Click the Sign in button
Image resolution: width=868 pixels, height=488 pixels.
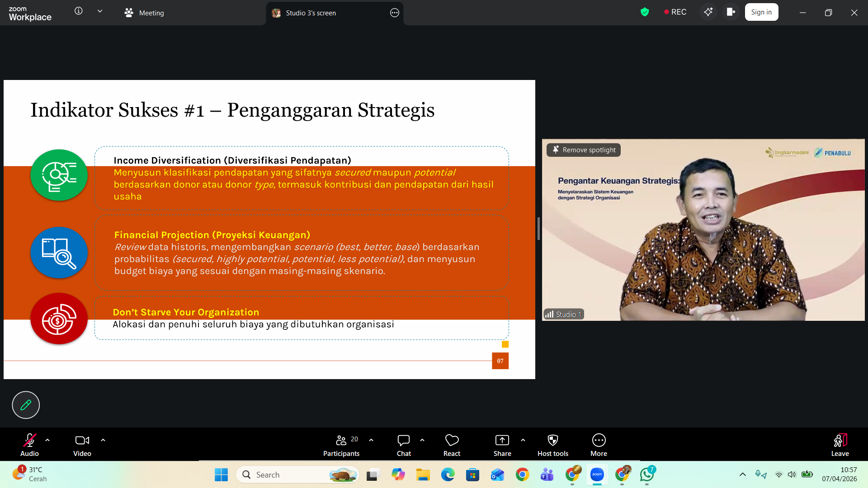(x=761, y=12)
